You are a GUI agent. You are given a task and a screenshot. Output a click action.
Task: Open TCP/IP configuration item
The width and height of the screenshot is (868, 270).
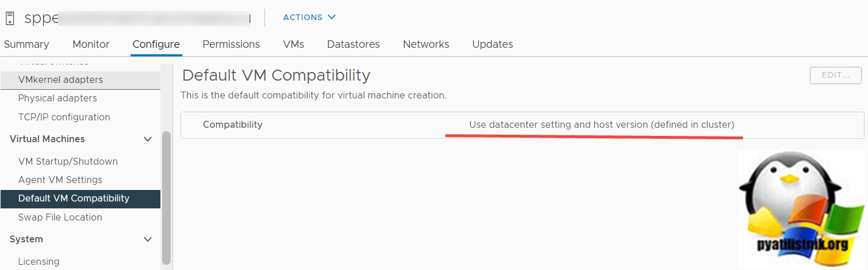64,117
